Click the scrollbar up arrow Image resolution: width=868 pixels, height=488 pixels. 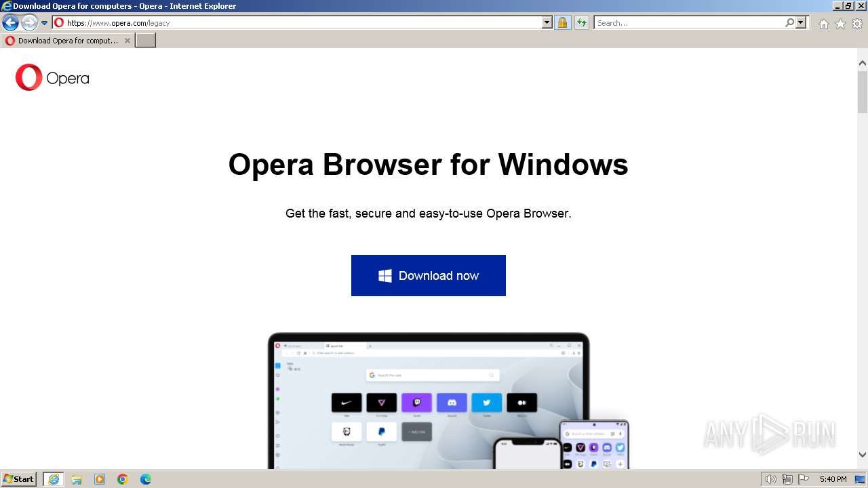[863, 63]
